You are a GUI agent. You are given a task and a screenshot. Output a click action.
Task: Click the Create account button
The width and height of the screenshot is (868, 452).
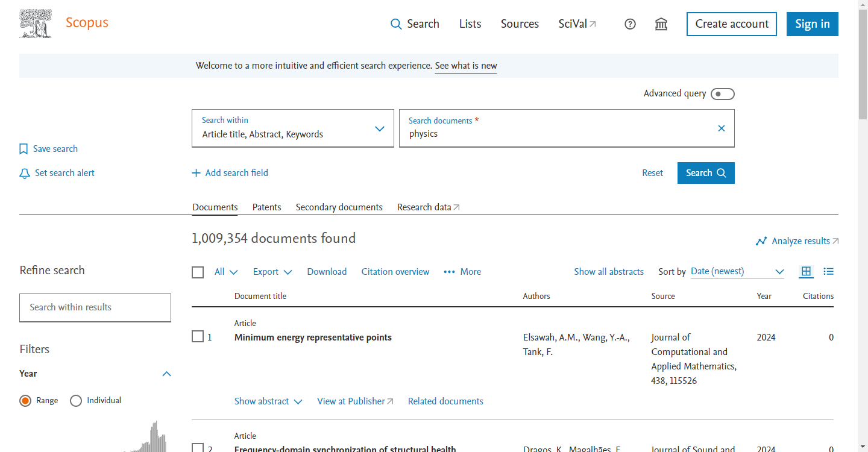(732, 24)
